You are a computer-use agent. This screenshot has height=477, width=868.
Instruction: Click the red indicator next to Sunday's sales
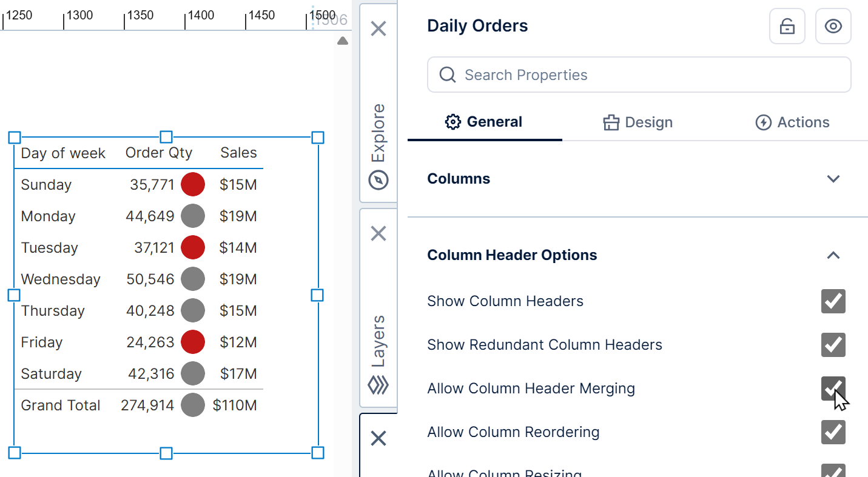(x=192, y=184)
